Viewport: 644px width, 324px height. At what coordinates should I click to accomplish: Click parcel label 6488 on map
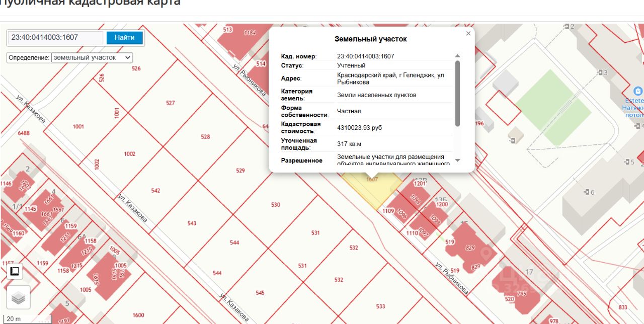point(24,133)
